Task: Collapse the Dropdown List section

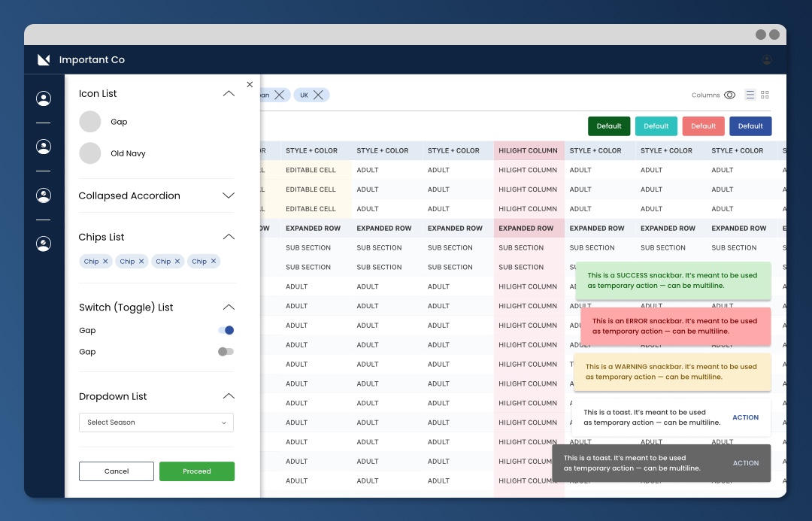Action: pyautogui.click(x=229, y=396)
